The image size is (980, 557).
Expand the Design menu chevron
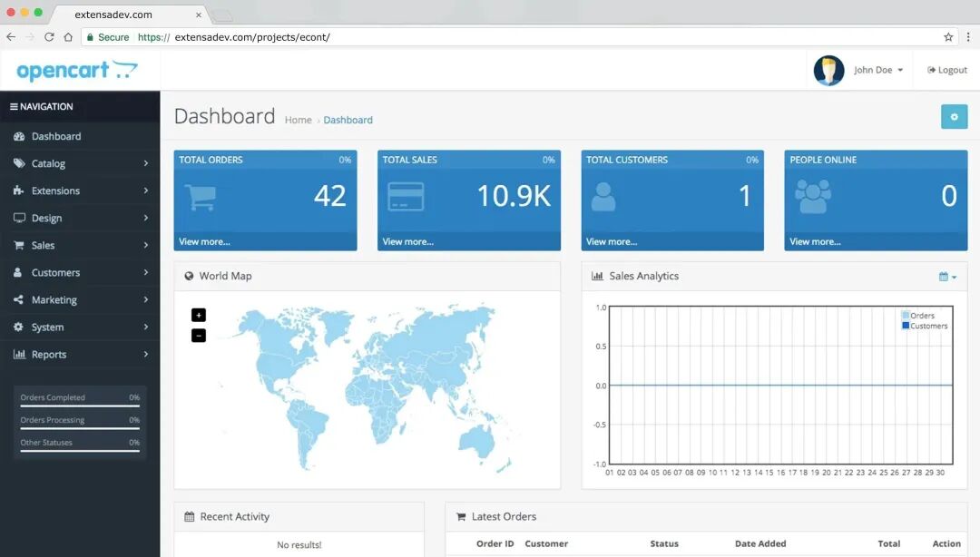[x=145, y=218]
